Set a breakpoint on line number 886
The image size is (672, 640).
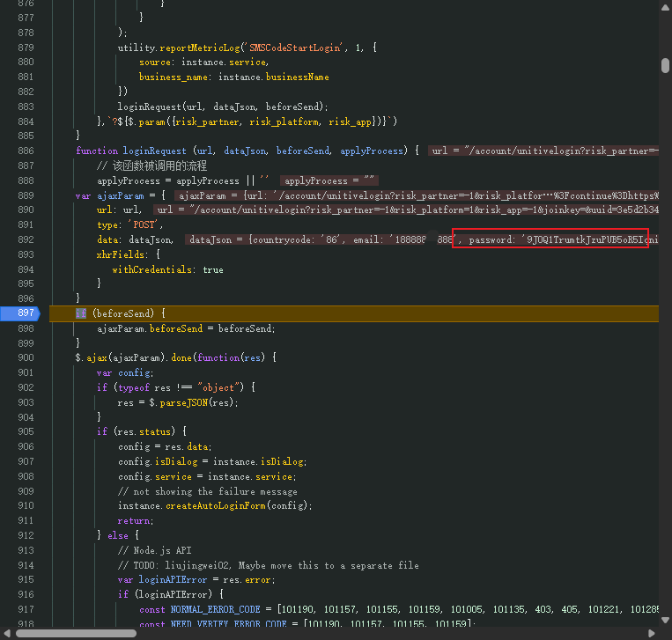click(x=26, y=151)
